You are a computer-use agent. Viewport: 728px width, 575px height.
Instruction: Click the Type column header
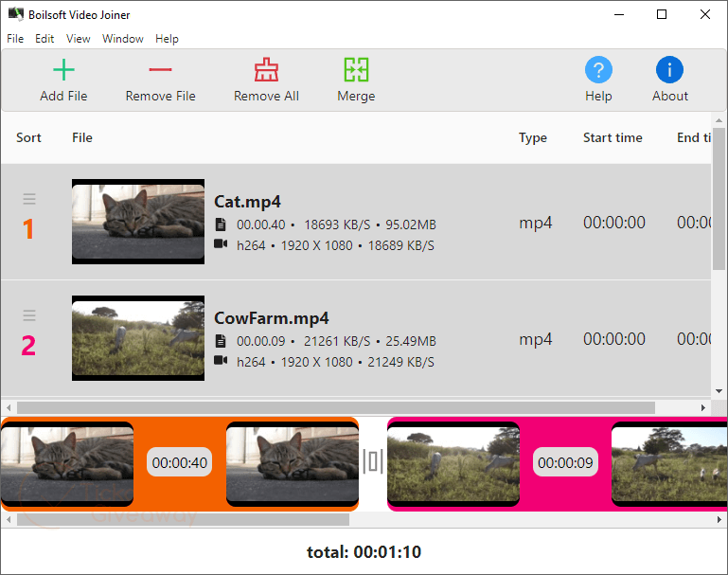(x=533, y=138)
